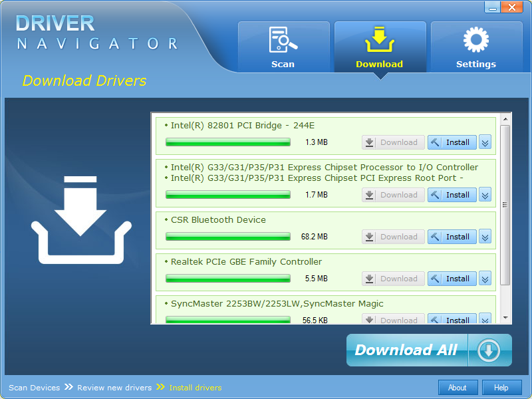Expand details for SyncMaster 2253BW row

[485, 319]
